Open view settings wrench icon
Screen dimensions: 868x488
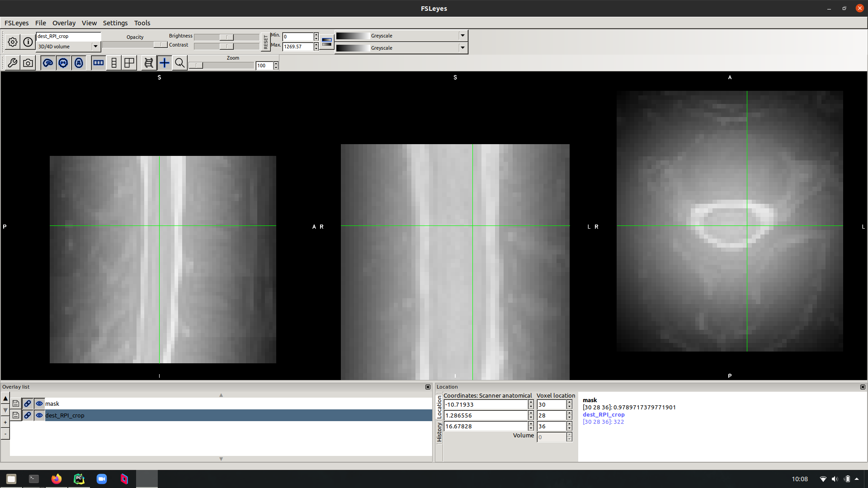pos(13,63)
